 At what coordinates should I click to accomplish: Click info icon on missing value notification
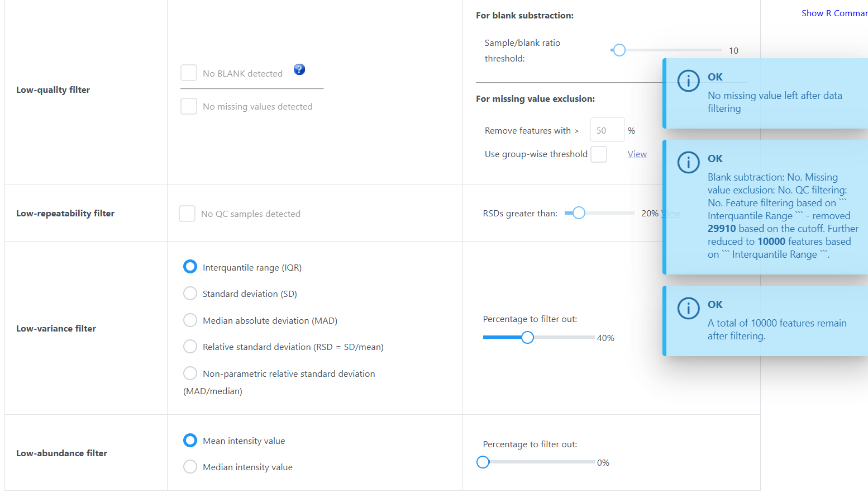click(688, 81)
